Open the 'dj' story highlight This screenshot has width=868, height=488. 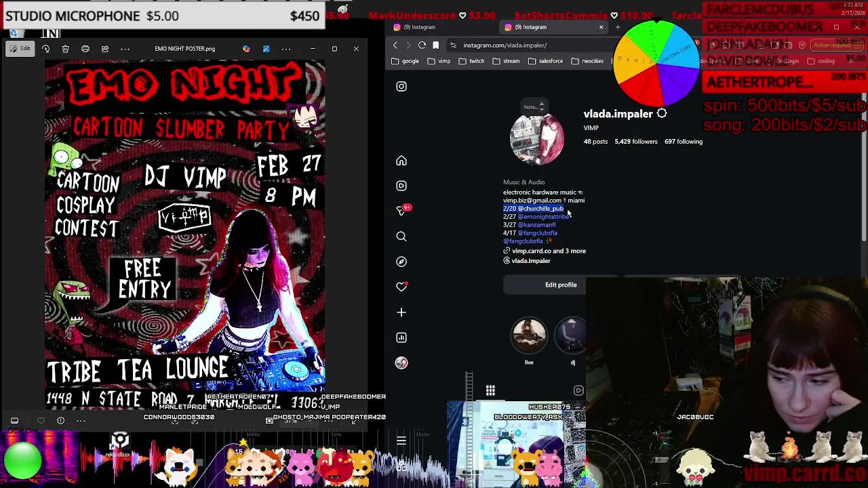(572, 337)
